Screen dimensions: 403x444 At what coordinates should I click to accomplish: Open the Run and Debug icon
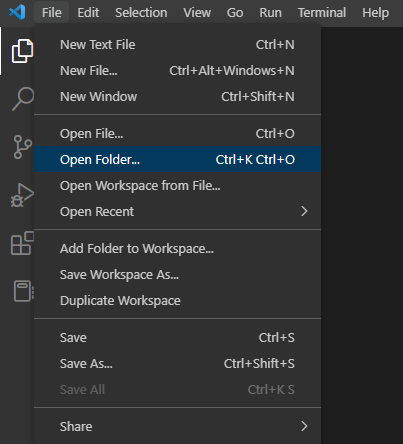click(x=22, y=195)
